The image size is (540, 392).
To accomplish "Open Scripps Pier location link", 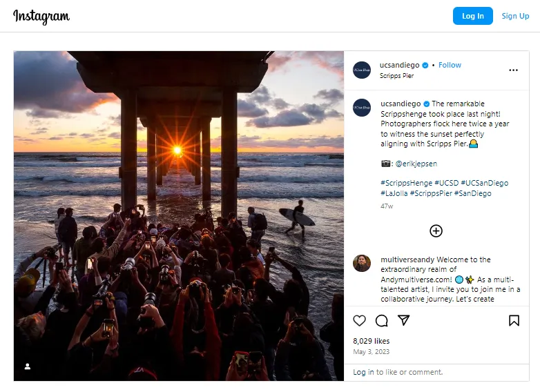I will pyautogui.click(x=397, y=76).
